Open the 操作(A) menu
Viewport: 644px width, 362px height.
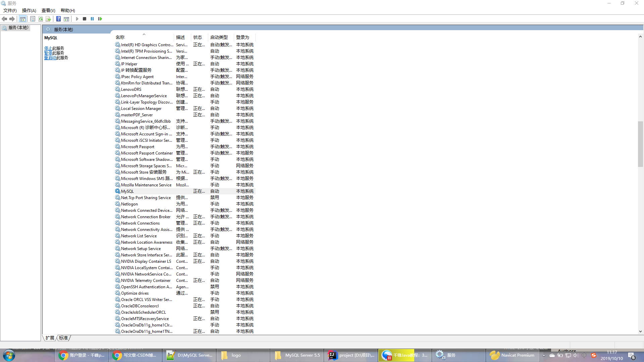pos(29,10)
